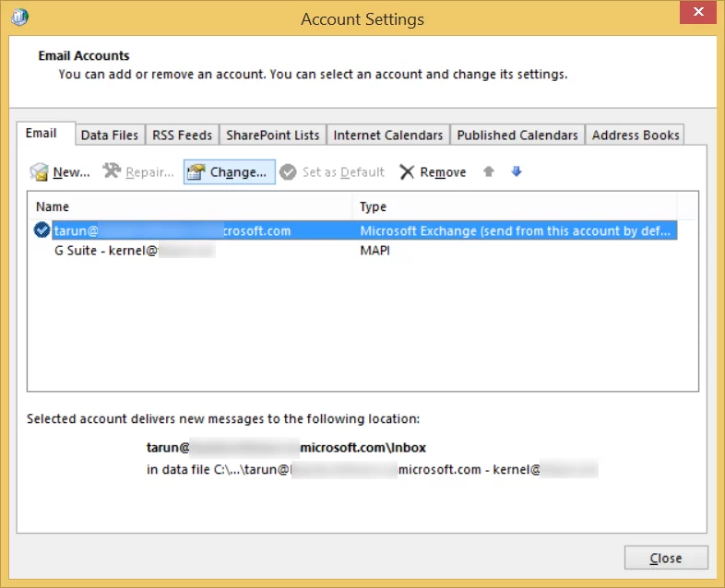Switch to the Email tab
The width and height of the screenshot is (725, 588).
point(46,134)
